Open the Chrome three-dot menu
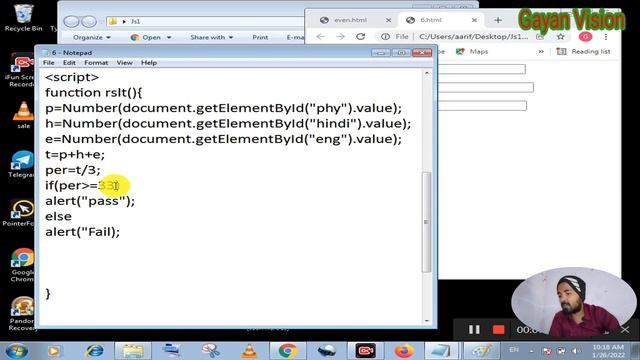The height and width of the screenshot is (360, 640). coord(606,37)
